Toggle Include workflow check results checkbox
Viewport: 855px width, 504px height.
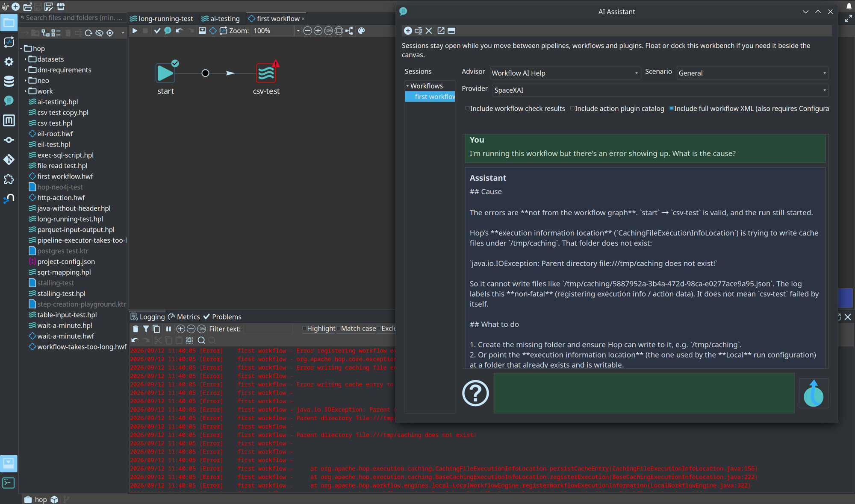click(x=467, y=108)
